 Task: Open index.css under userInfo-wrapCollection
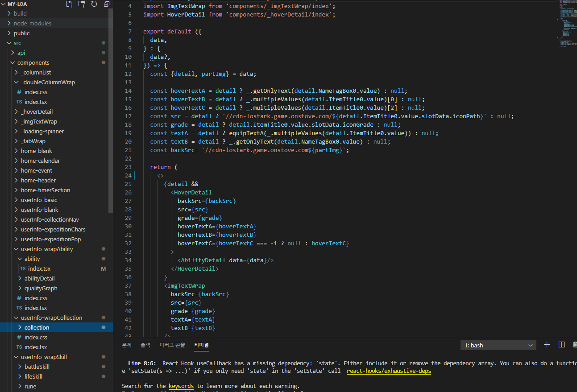click(x=55, y=337)
